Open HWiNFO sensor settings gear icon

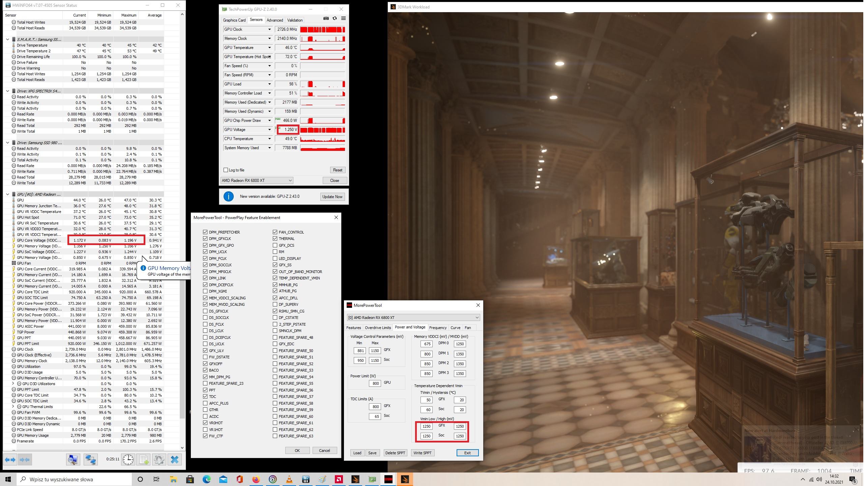click(x=159, y=460)
